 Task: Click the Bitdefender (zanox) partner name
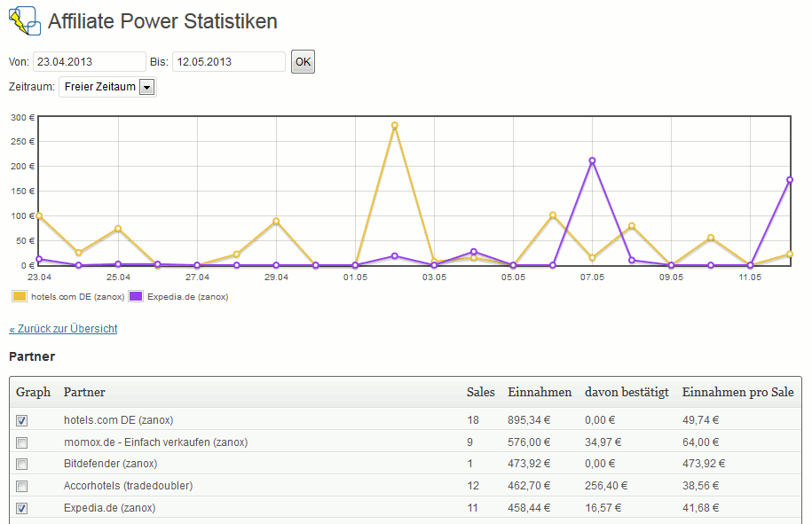click(110, 464)
